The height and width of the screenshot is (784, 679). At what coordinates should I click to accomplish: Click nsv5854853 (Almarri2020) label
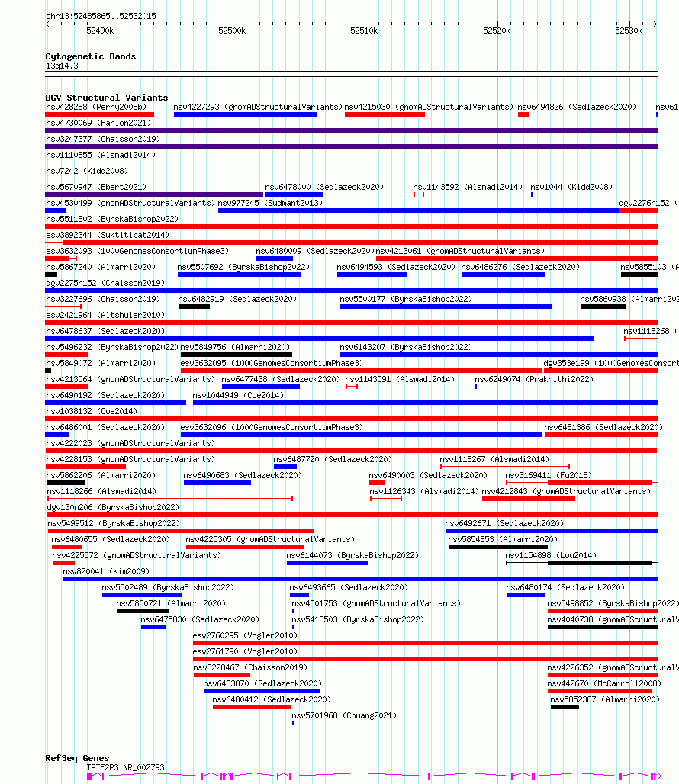click(503, 539)
